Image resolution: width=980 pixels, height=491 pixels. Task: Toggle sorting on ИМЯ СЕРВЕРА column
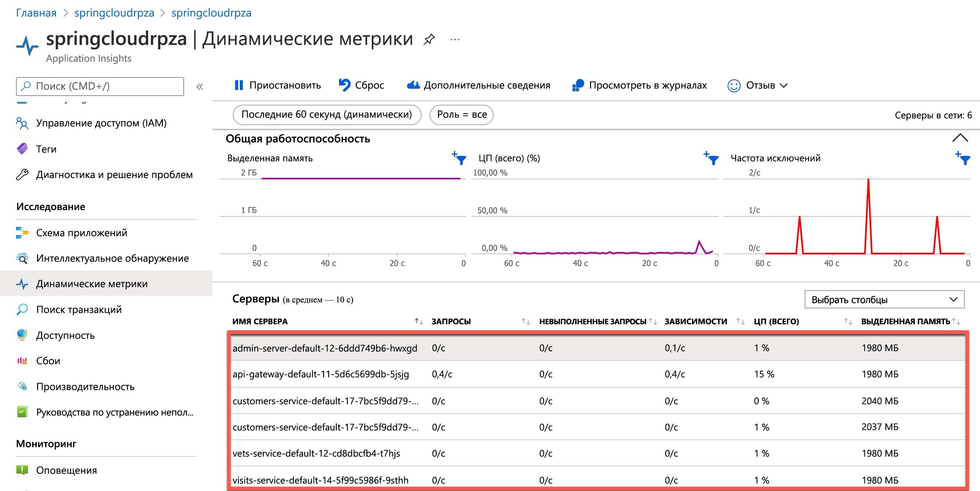pos(419,322)
